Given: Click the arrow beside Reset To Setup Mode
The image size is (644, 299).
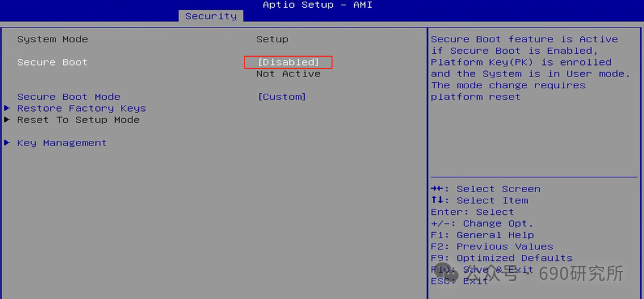Looking at the screenshot, I should [x=7, y=120].
